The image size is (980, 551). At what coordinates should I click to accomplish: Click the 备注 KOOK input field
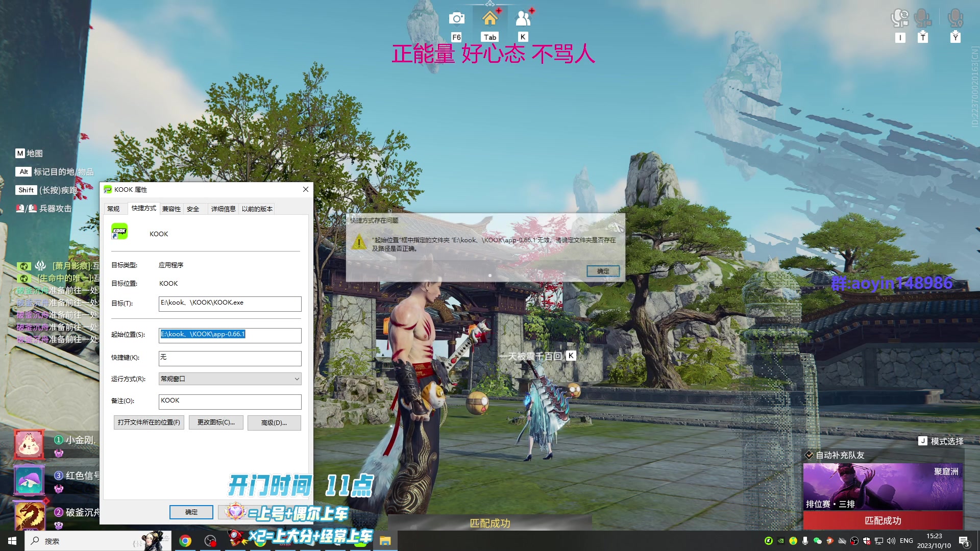[230, 402]
